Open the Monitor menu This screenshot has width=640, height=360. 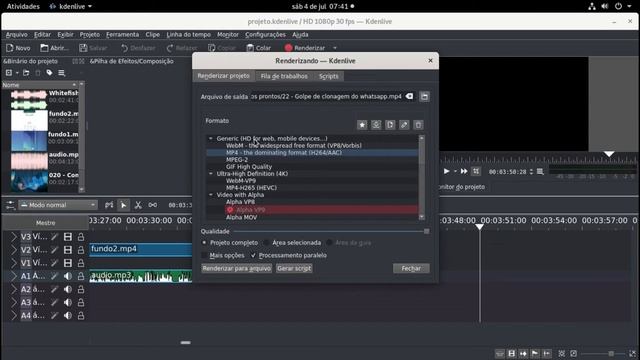[228, 35]
